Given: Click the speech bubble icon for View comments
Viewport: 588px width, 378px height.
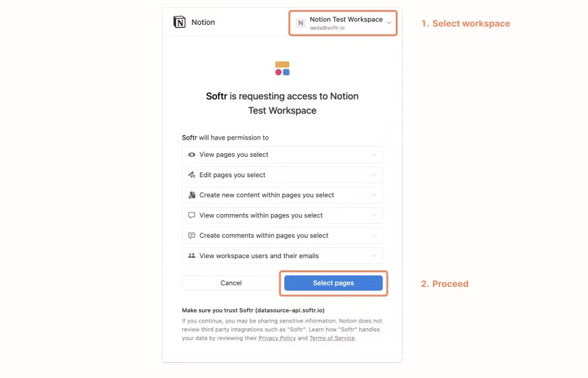Looking at the screenshot, I should click(191, 215).
